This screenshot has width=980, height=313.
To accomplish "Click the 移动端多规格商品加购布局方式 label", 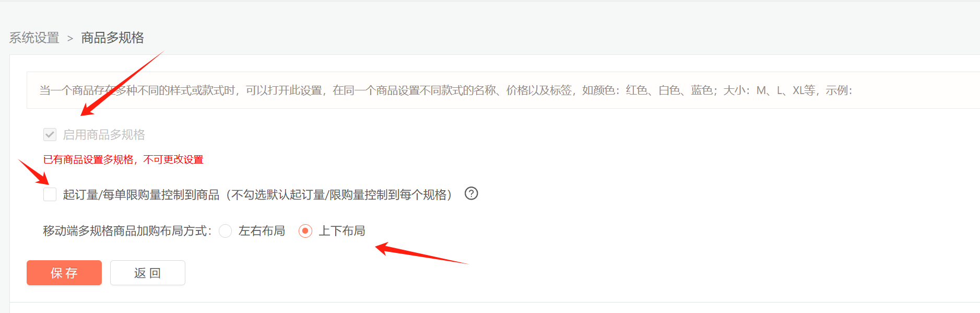I will coord(127,231).
